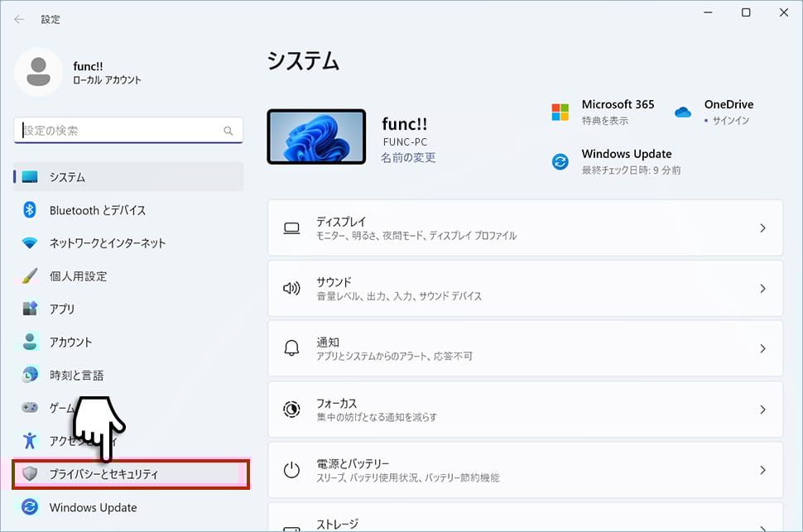Click the accessibility figure icon
This screenshot has width=803, height=532.
(x=30, y=440)
